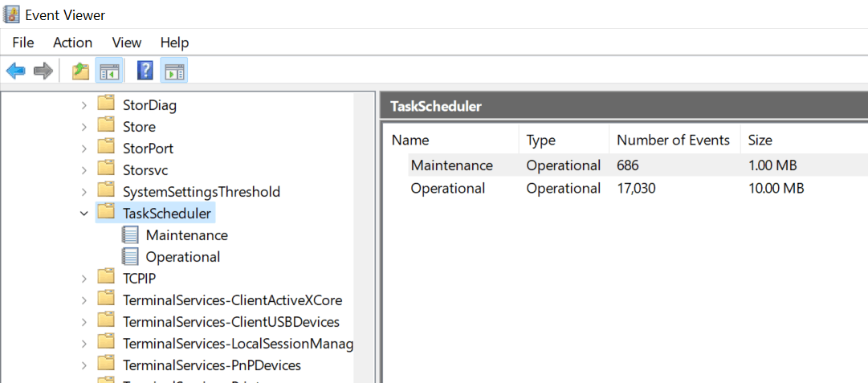
Task: Click the StorDiag folder icon
Action: (106, 104)
